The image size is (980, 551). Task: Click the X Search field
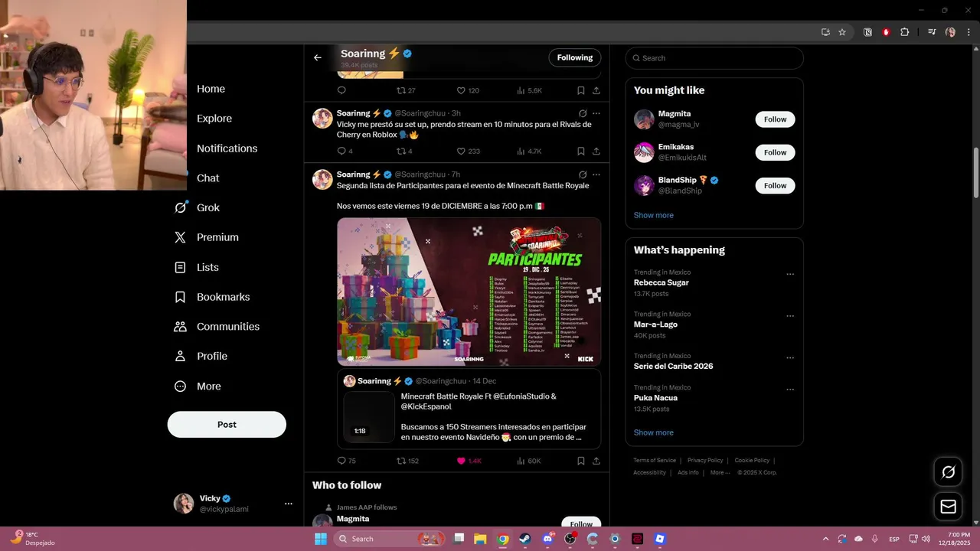pyautogui.click(x=714, y=58)
